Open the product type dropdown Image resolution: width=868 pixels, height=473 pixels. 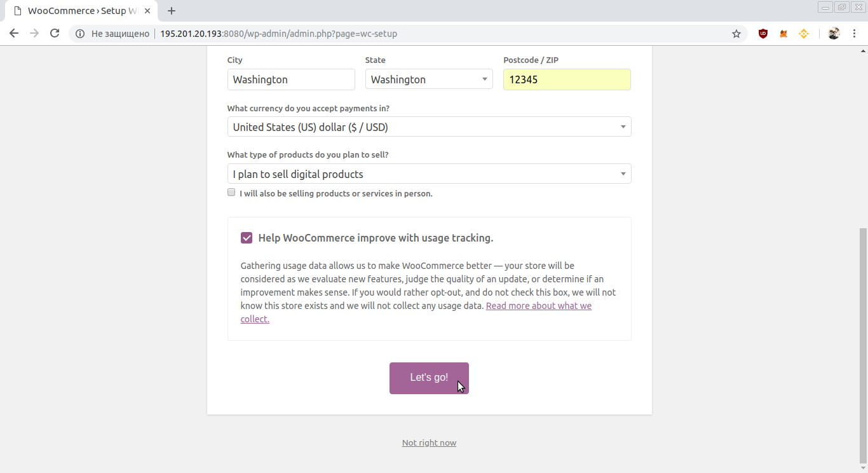[x=430, y=174]
